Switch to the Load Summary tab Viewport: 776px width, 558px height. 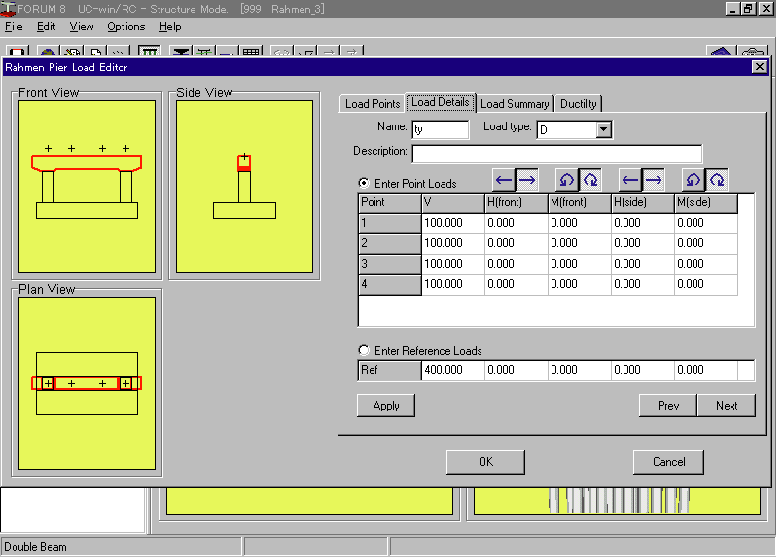point(514,104)
